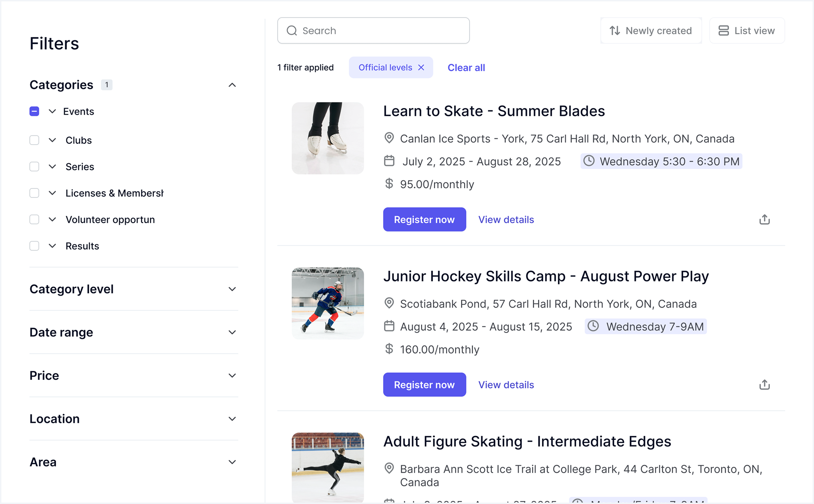Click the calendar icon beside July 2, 2025

(389, 161)
